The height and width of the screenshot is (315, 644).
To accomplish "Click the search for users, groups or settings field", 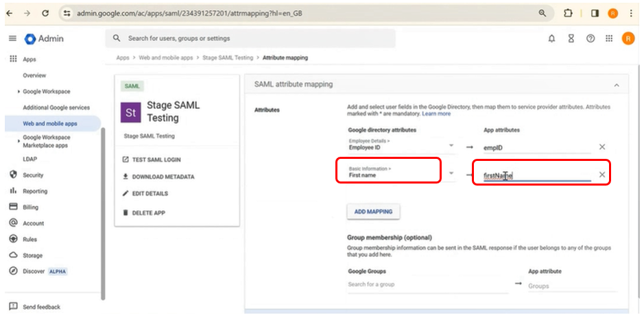I will coord(250,38).
